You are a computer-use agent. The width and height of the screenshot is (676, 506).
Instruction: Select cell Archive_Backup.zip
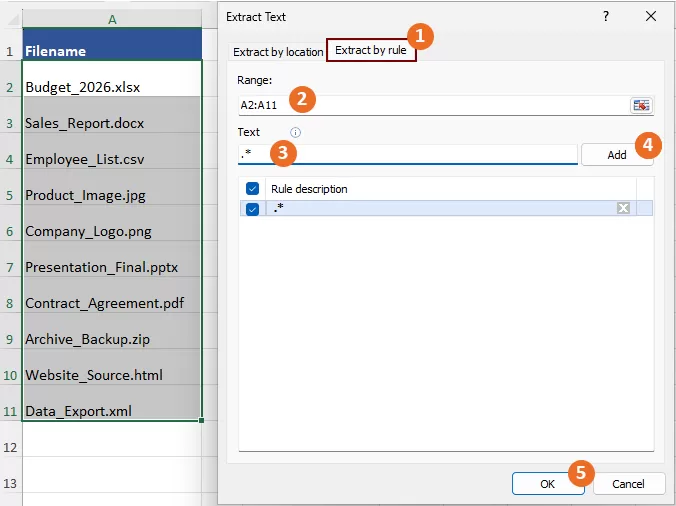coord(112,331)
